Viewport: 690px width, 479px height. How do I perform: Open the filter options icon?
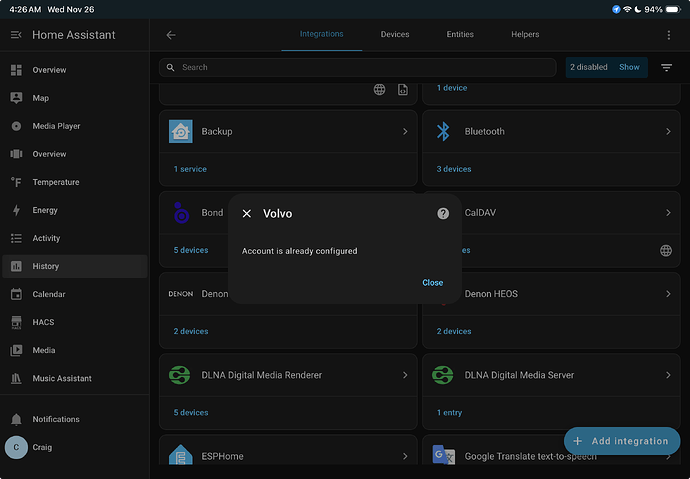pyautogui.click(x=666, y=67)
